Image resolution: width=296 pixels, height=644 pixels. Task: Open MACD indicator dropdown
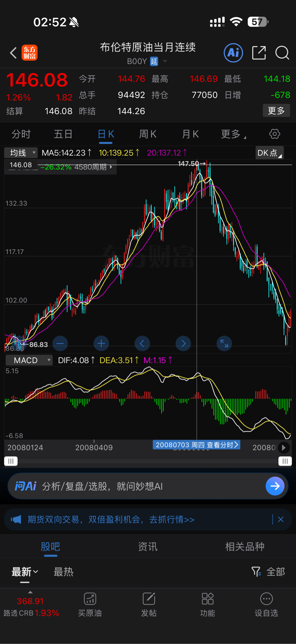pos(29,360)
